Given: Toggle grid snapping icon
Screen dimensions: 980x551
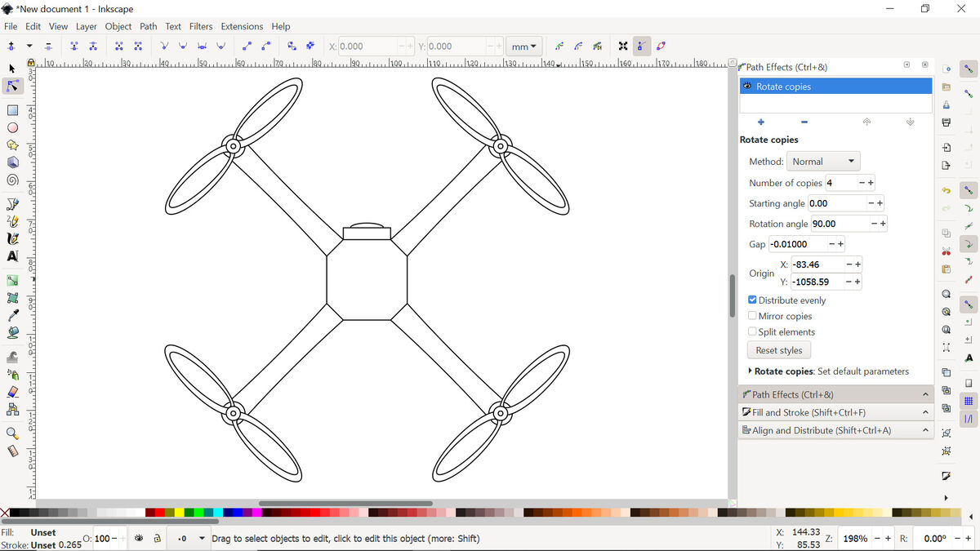Looking at the screenshot, I should 969,401.
